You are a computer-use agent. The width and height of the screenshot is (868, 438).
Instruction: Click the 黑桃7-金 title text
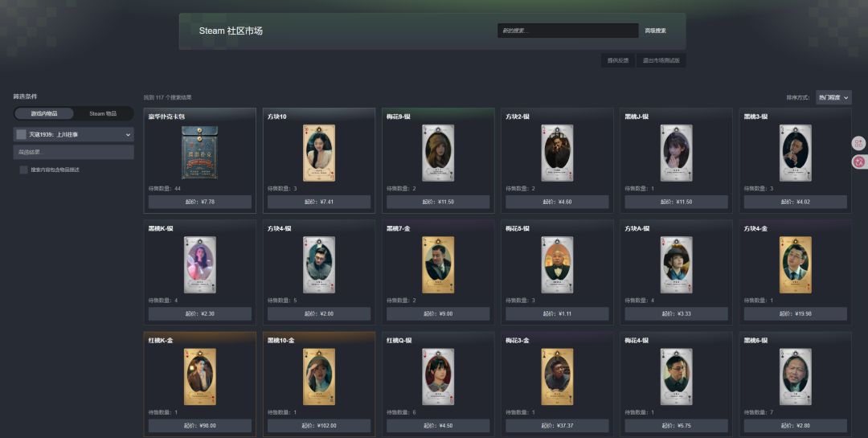coord(398,228)
